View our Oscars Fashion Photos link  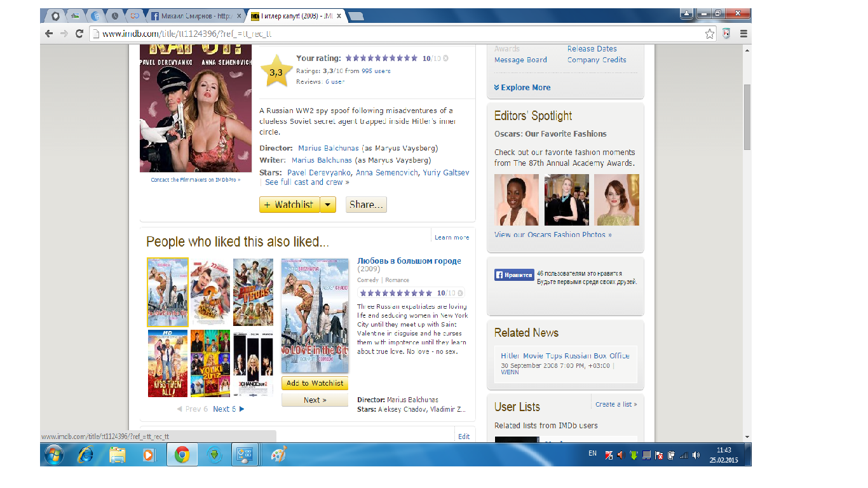[553, 235]
